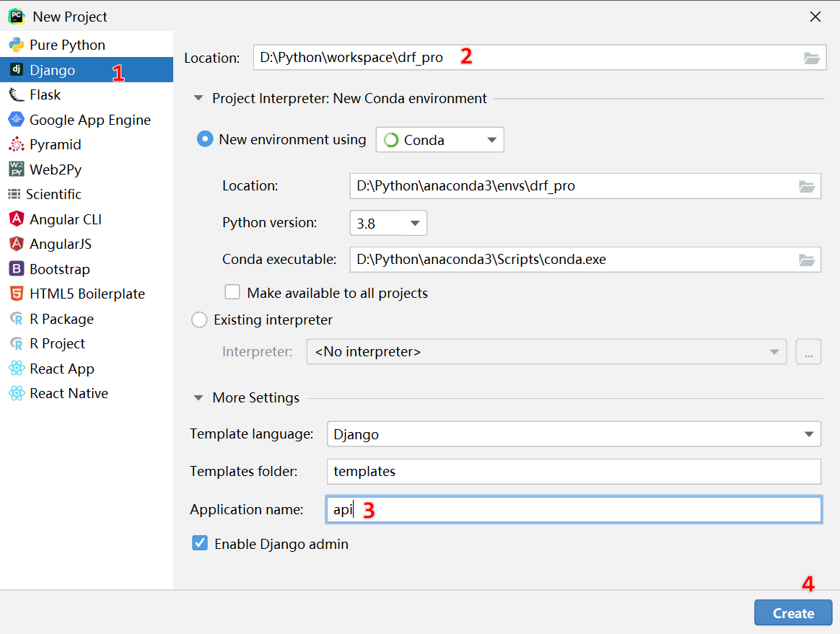Click the Templates folder field
This screenshot has height=634, width=840.
pyautogui.click(x=574, y=471)
